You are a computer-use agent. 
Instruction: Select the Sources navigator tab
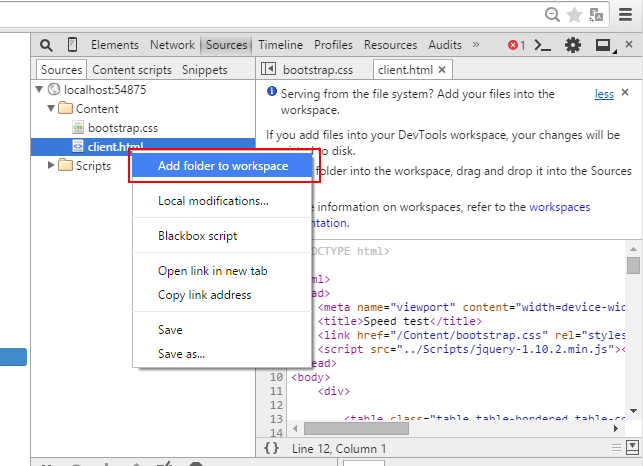point(62,70)
